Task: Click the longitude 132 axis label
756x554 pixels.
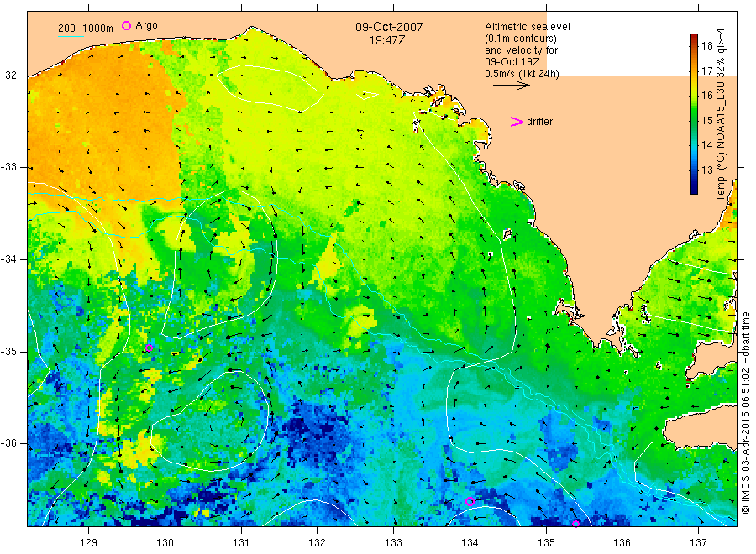Action: (x=318, y=543)
